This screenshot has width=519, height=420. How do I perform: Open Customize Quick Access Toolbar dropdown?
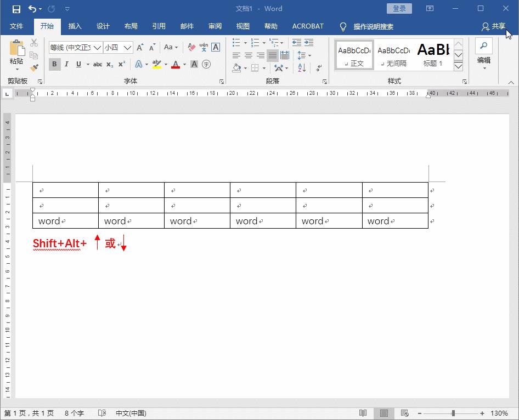pyautogui.click(x=67, y=9)
